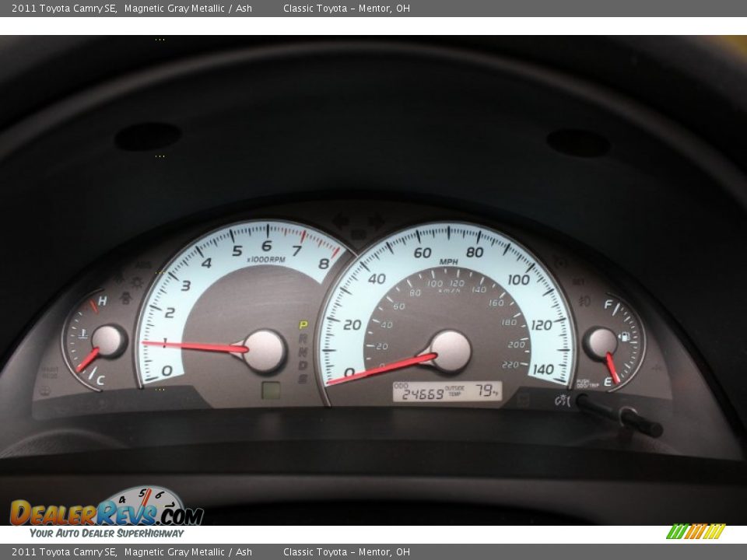Click the number 8 on the tachometer
This screenshot has height=560, width=747.
(324, 264)
